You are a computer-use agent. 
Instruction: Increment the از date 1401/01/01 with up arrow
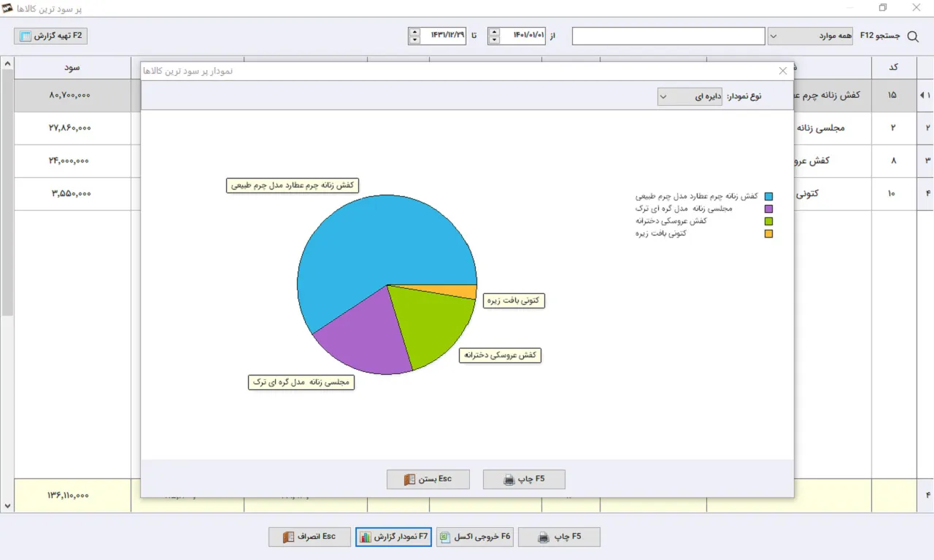(494, 31)
